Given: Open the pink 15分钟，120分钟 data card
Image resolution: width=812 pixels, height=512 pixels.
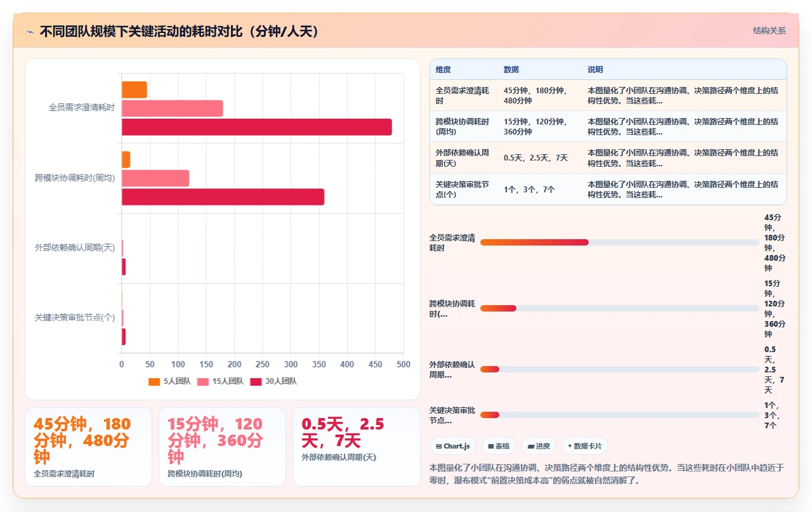Looking at the screenshot, I should (x=222, y=447).
